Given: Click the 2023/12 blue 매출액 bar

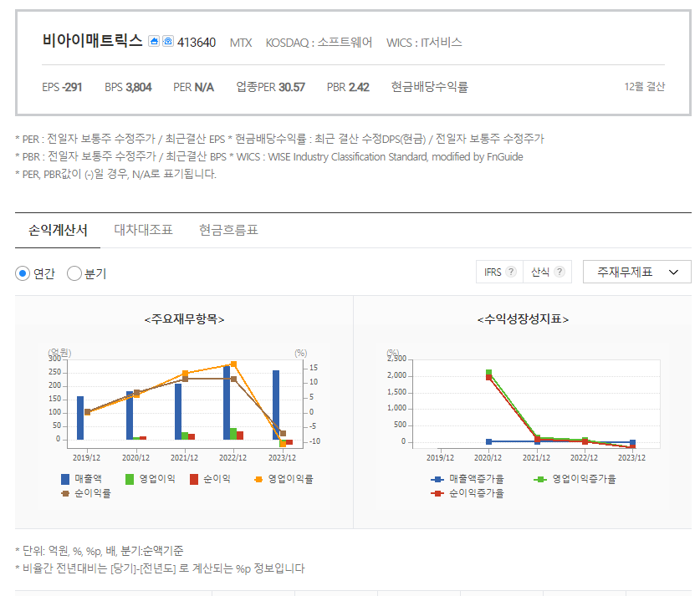Looking at the screenshot, I should pos(276,405).
